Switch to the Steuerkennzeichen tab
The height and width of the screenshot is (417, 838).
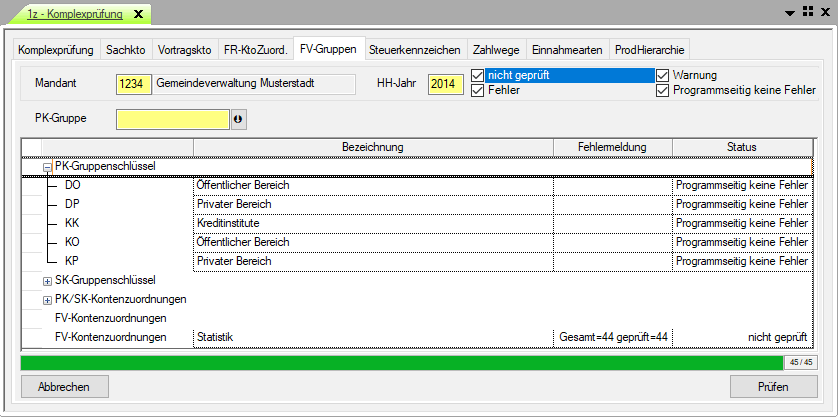click(x=414, y=49)
